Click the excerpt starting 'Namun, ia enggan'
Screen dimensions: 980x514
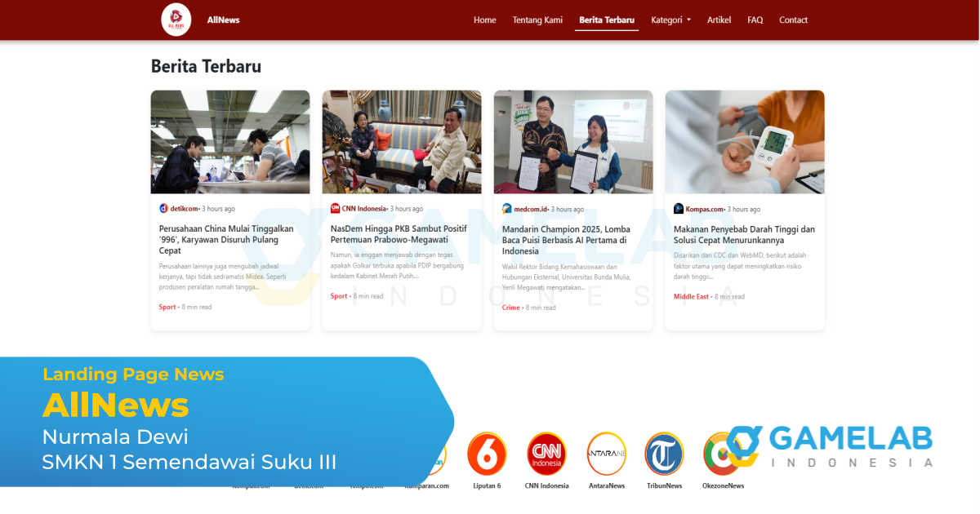pos(395,265)
